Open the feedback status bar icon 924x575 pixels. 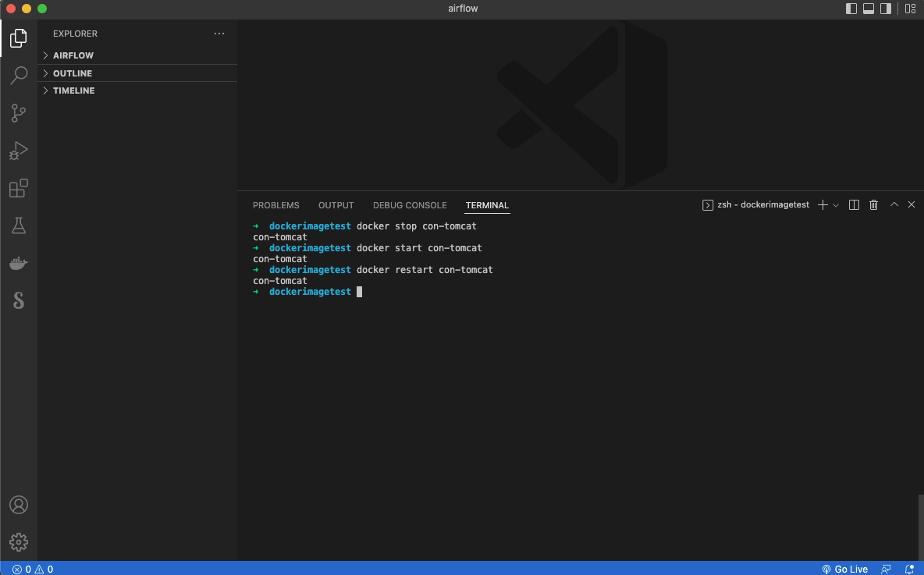(x=886, y=569)
